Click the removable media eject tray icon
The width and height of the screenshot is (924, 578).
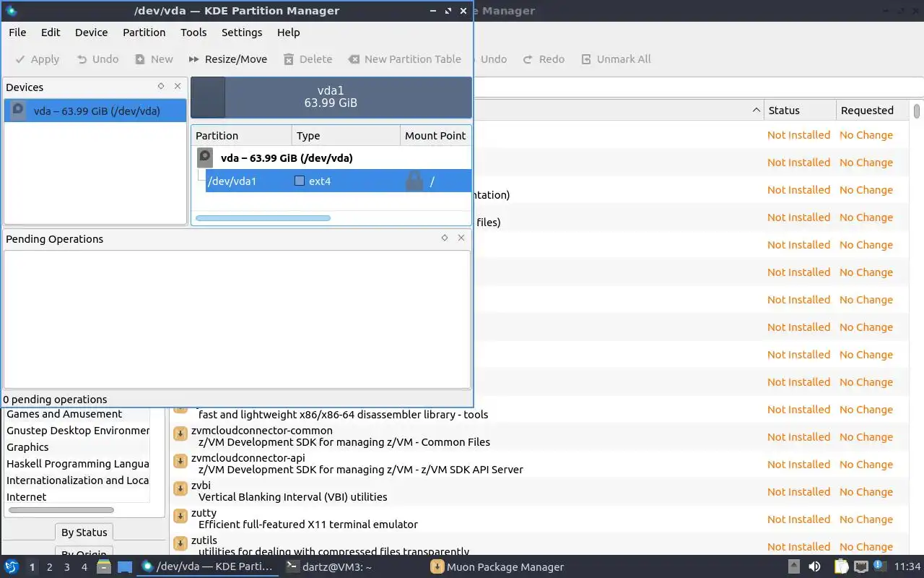[x=794, y=566]
